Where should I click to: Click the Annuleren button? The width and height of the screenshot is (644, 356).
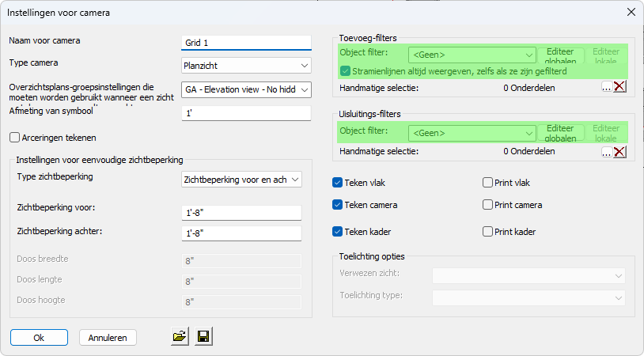click(x=108, y=337)
